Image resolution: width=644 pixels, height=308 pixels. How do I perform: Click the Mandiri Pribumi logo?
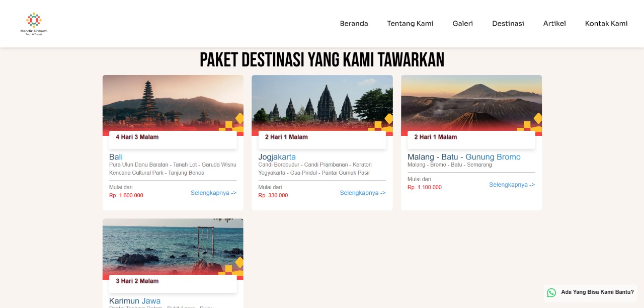tap(34, 24)
